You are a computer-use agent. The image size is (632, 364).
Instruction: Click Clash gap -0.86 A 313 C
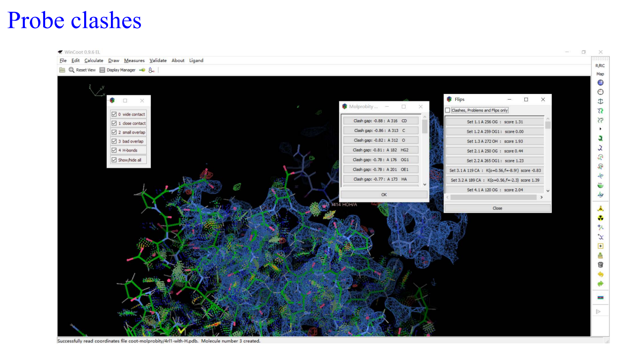pos(381,131)
